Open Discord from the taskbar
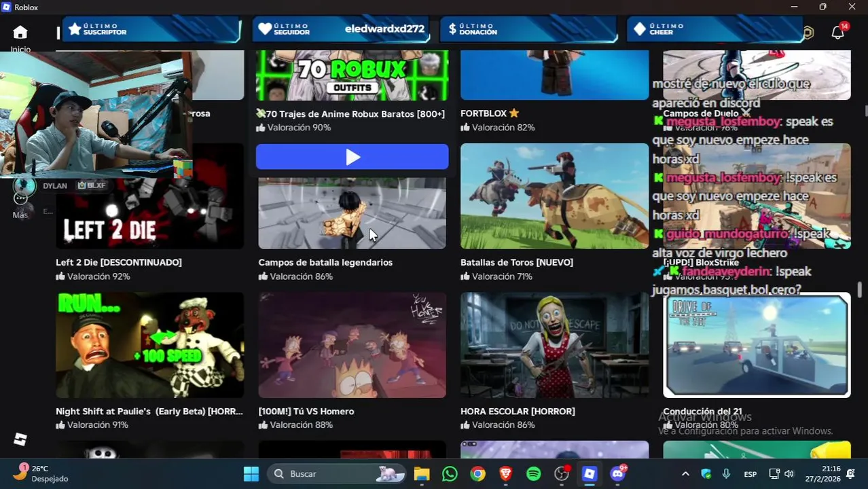Viewport: 868px width, 489px height. (617, 474)
